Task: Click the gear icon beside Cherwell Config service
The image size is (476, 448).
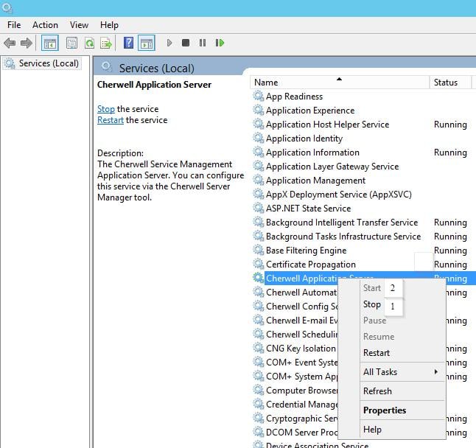Action: [x=259, y=307]
